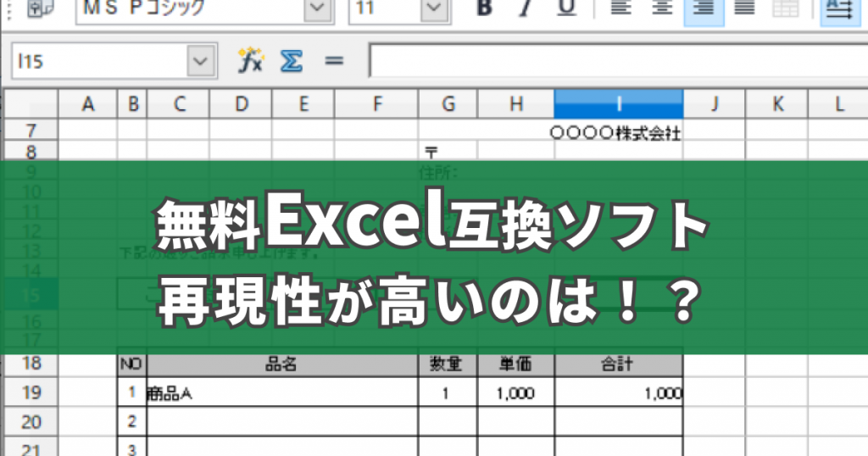
Task: Toggle Bold formatting
Action: pyautogui.click(x=484, y=8)
